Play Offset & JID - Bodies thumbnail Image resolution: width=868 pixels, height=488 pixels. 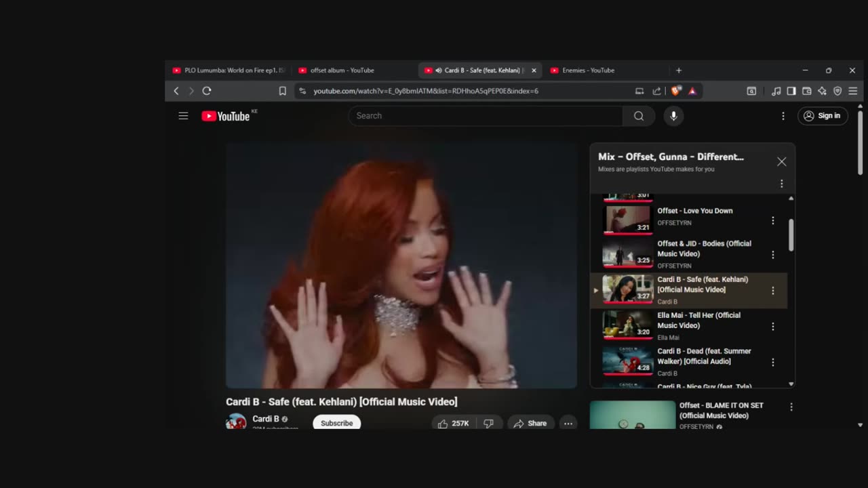[x=627, y=255]
